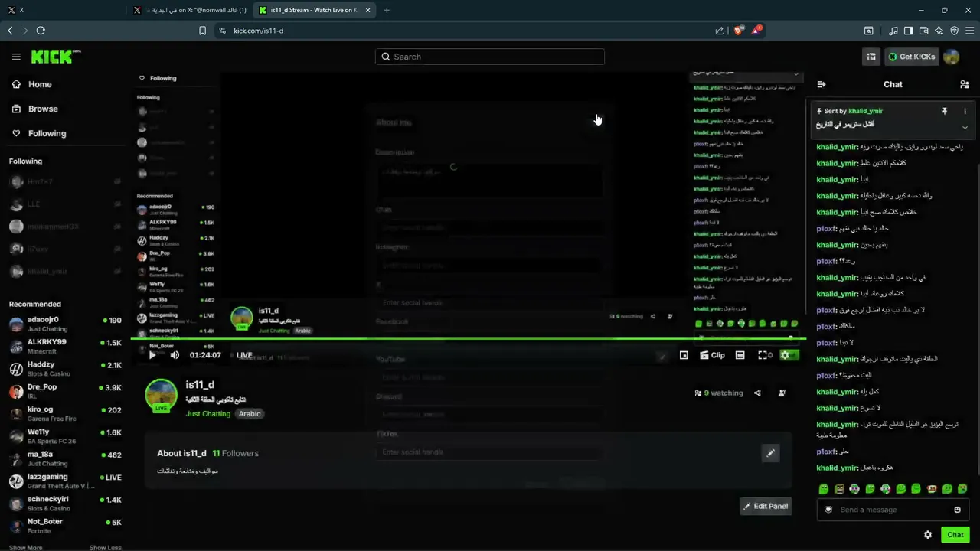Expand the pinned message chevron

965,127
